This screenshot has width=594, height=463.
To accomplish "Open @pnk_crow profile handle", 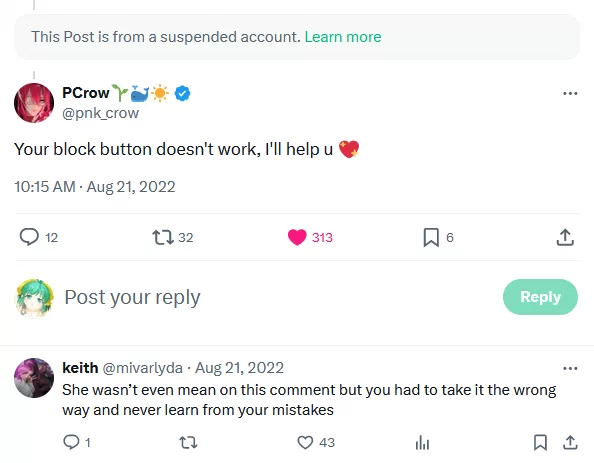I will coord(101,113).
